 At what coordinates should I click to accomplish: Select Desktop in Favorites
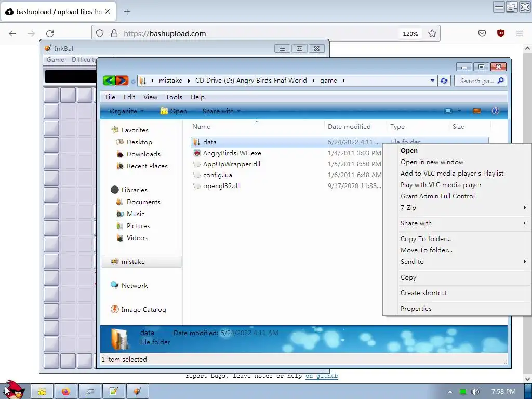coord(139,142)
